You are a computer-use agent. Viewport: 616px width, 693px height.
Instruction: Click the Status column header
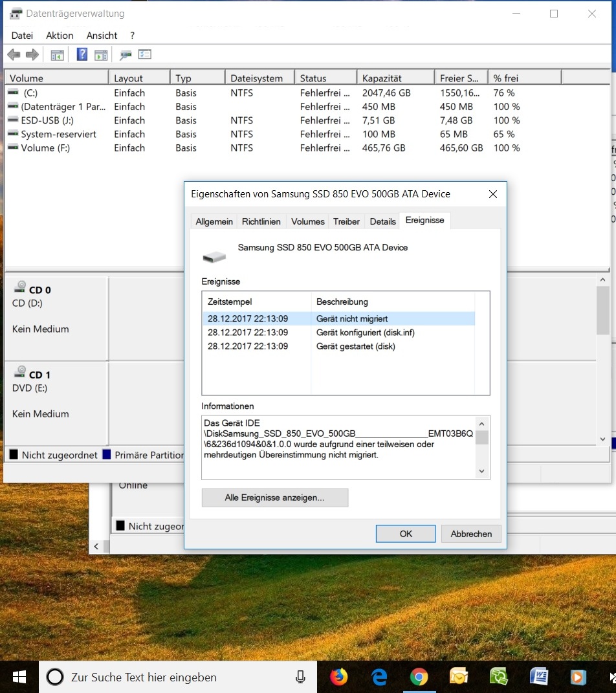[325, 78]
